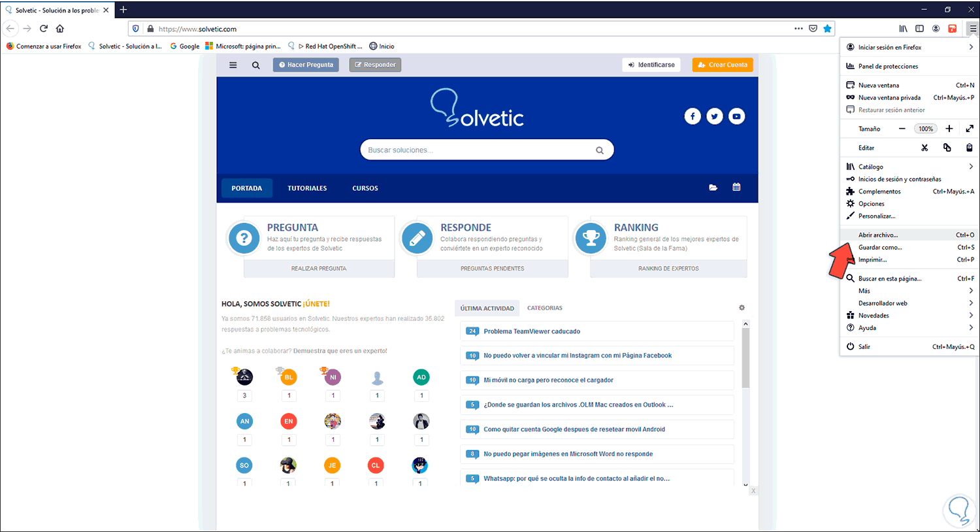Click the Crear Cuenta button
This screenshot has height=532, width=980.
(x=723, y=65)
